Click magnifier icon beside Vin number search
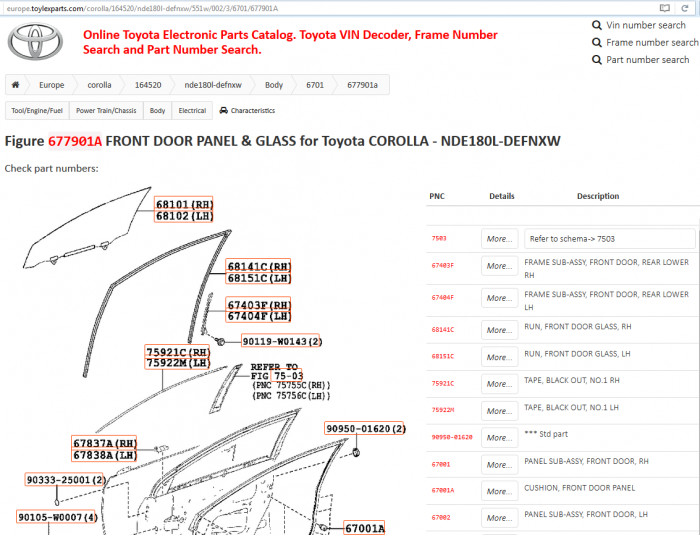 pos(596,25)
